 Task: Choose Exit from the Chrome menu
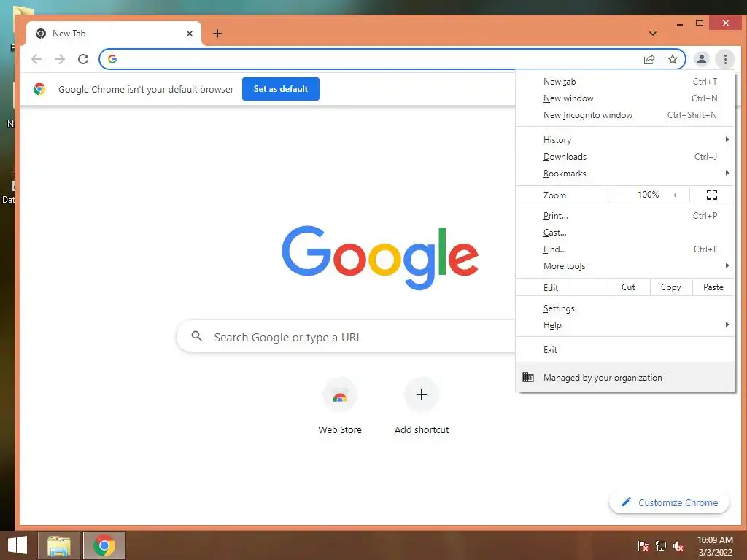(625, 349)
